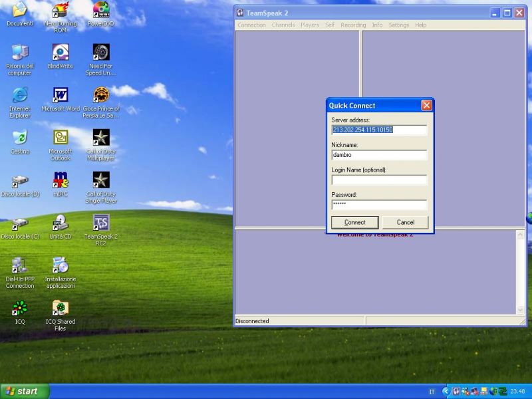Open the Documenti desktop folder
Viewport: 532px width, 399px height.
tap(20, 13)
